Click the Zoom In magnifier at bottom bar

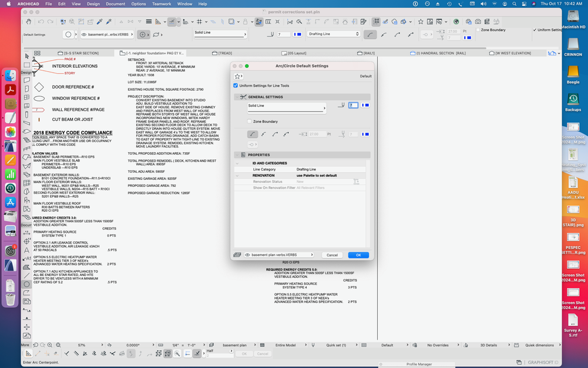point(50,345)
